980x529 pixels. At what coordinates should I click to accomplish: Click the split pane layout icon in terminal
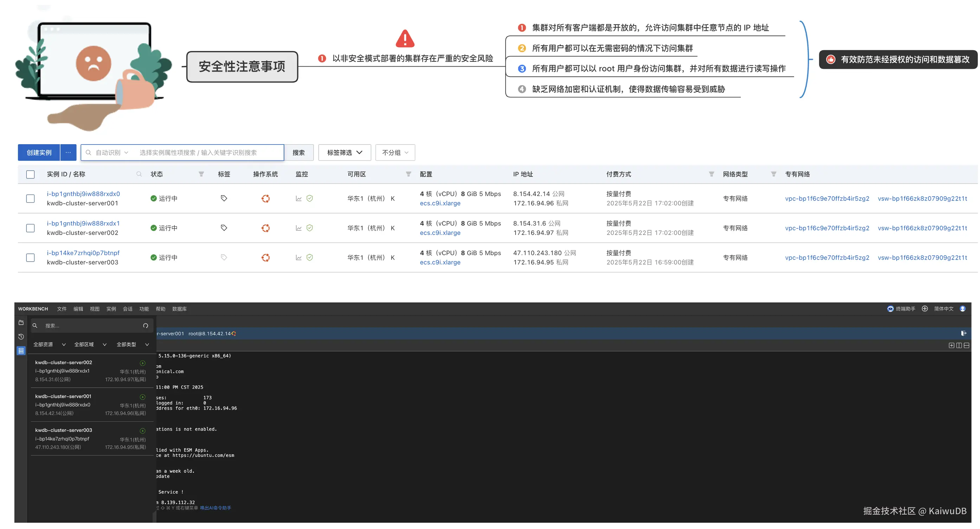click(959, 345)
